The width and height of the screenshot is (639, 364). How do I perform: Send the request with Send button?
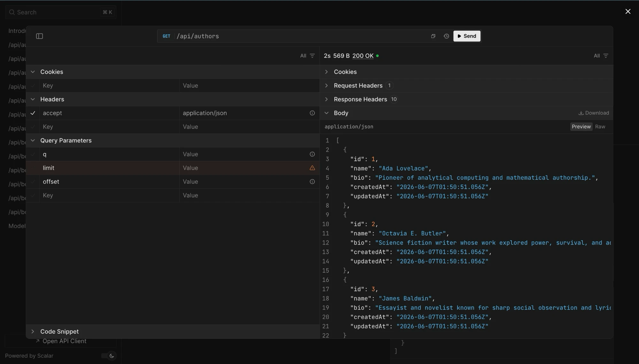[467, 36]
